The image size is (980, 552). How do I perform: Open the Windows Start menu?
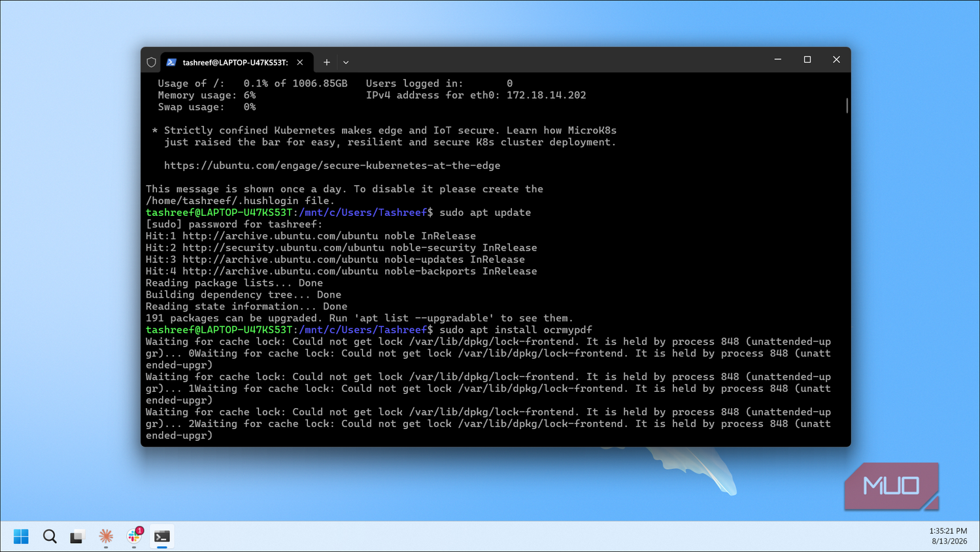point(21,536)
